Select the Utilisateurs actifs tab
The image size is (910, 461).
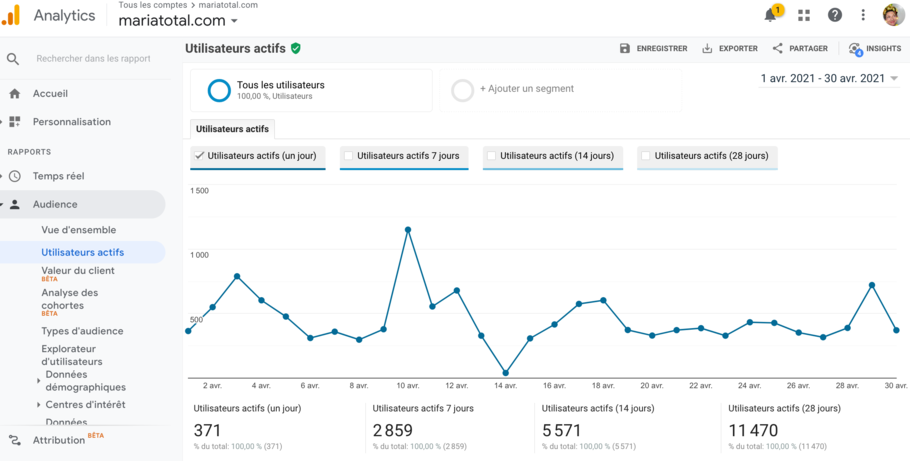[x=231, y=129]
